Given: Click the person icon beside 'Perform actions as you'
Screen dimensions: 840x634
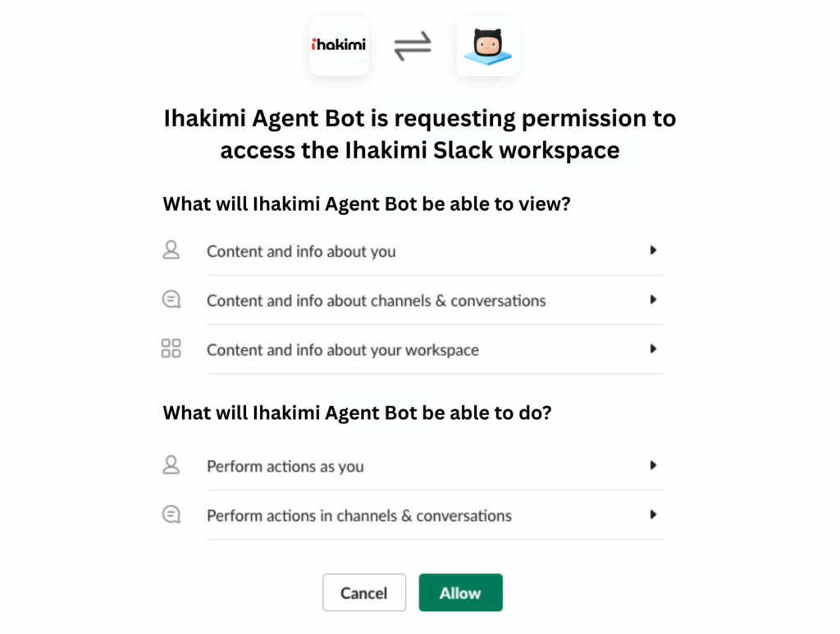Looking at the screenshot, I should click(171, 465).
